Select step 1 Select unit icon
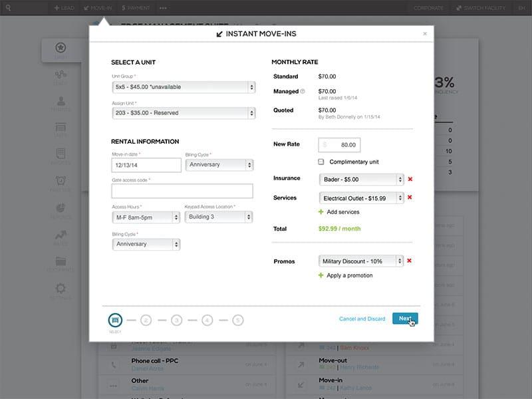The height and width of the screenshot is (399, 532). 115,320
